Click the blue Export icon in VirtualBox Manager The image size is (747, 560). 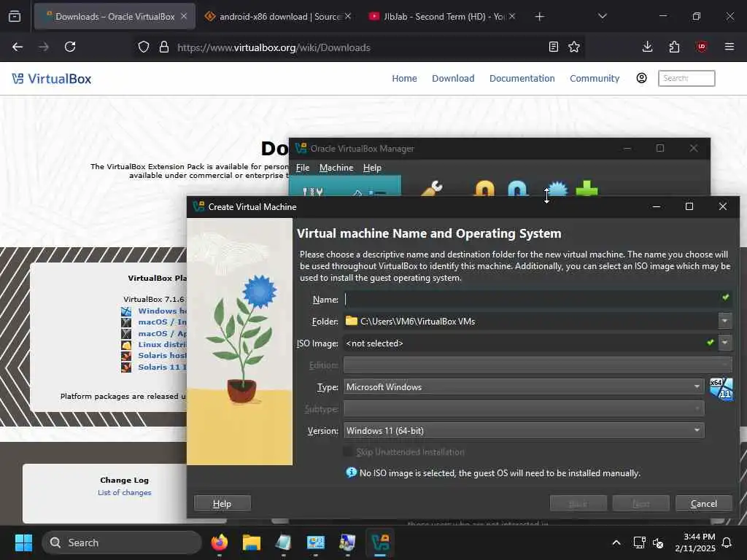tap(517, 189)
